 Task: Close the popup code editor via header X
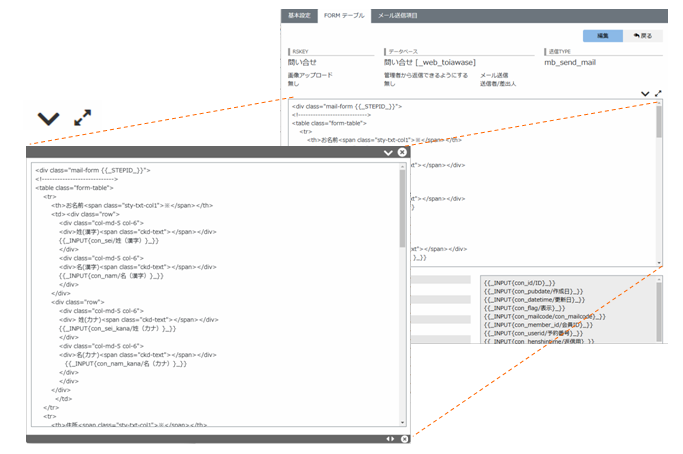click(x=402, y=153)
